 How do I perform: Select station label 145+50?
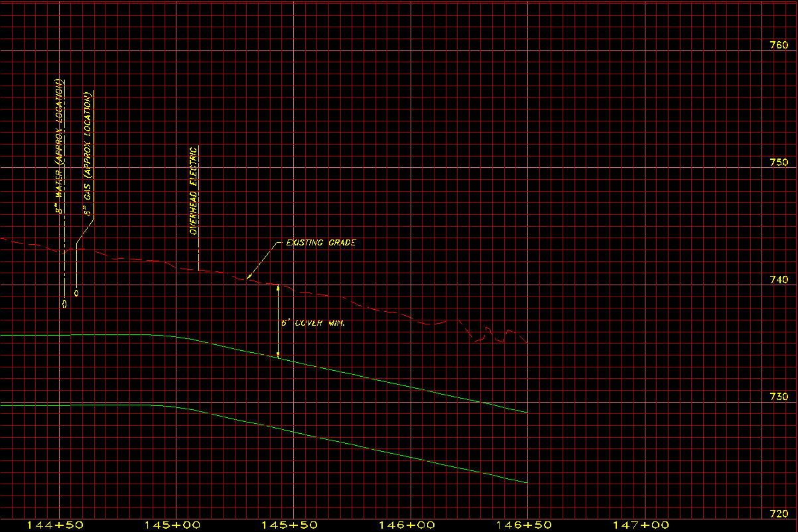coord(289,525)
